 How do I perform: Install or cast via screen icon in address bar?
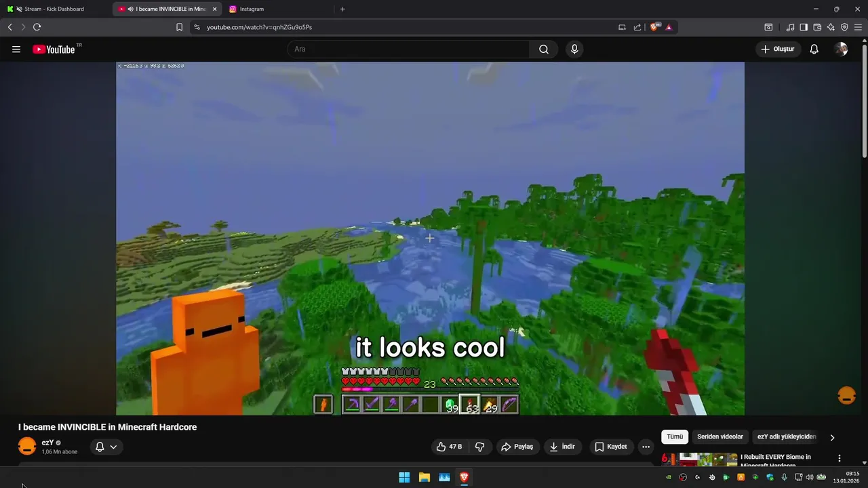(x=622, y=27)
